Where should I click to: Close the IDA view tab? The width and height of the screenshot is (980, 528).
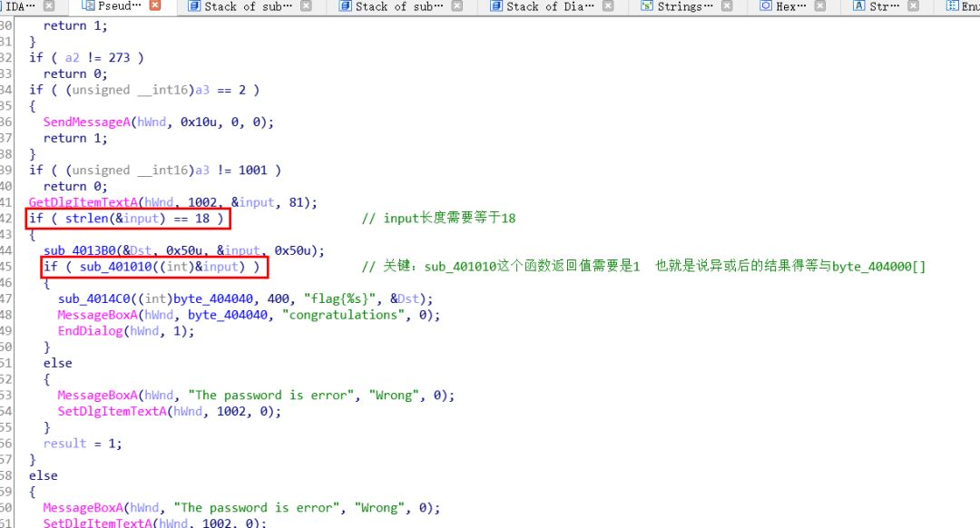click(x=49, y=5)
